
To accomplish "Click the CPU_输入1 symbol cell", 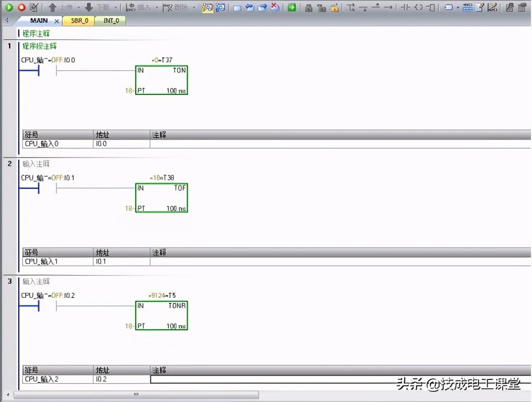I will click(58, 262).
